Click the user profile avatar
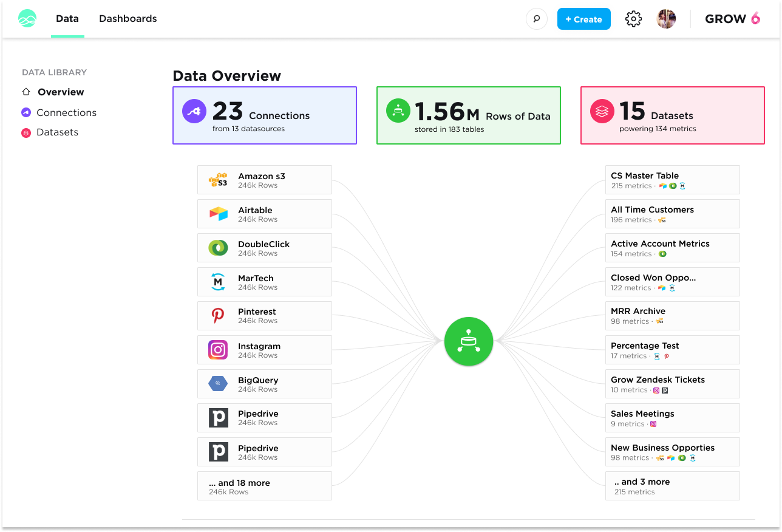 666,19
